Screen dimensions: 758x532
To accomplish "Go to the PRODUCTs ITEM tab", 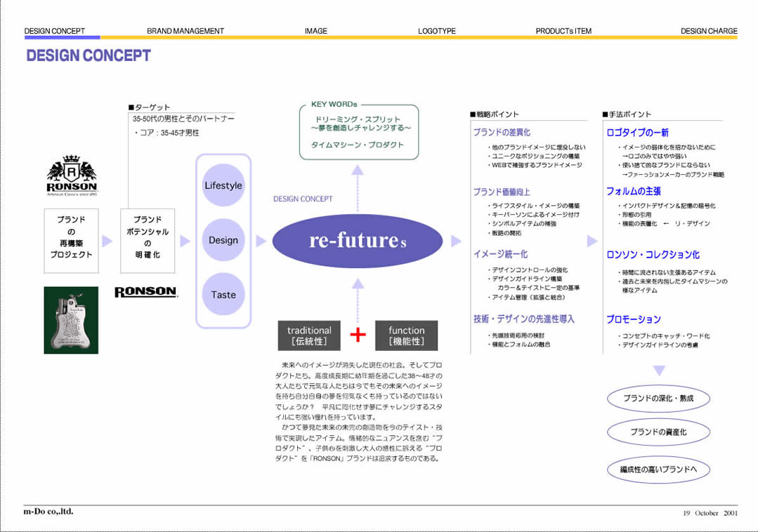I will point(563,31).
